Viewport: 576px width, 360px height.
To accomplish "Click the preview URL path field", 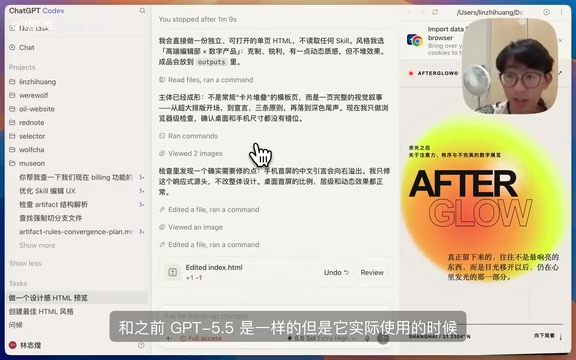I will click(x=490, y=12).
